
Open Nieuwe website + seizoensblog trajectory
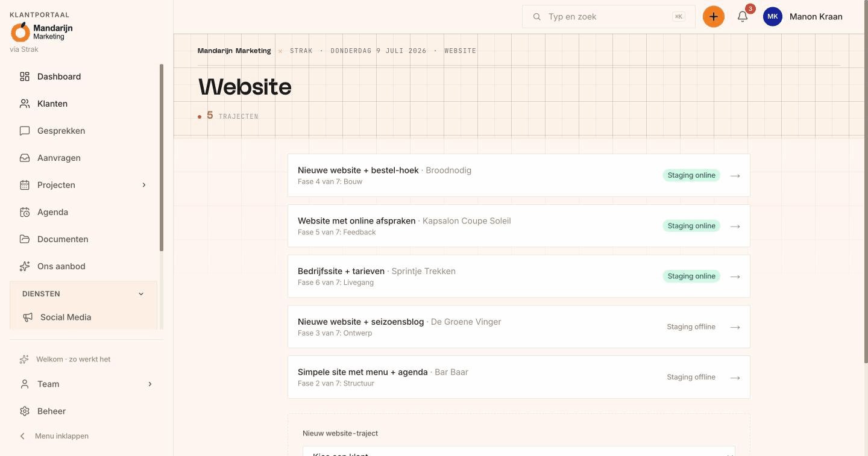tap(519, 326)
